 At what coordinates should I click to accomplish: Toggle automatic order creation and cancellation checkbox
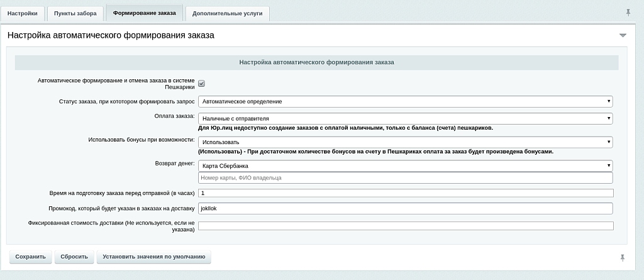202,84
